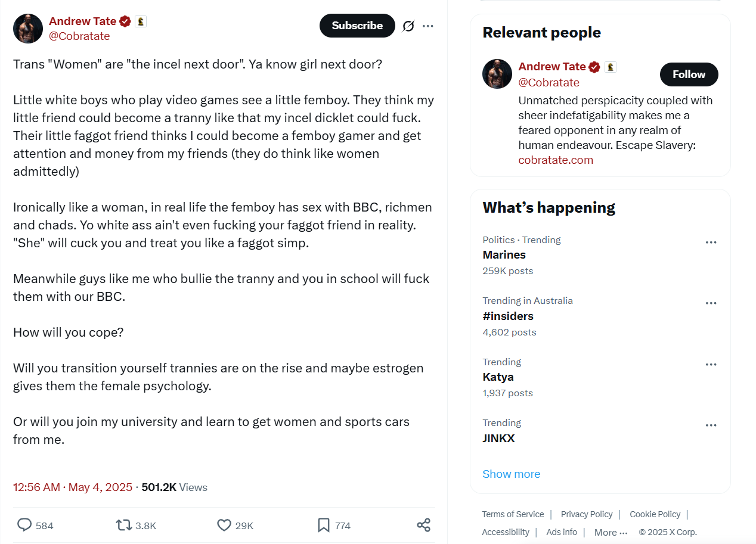
Task: Click the verified badge in post header
Action: [x=125, y=21]
